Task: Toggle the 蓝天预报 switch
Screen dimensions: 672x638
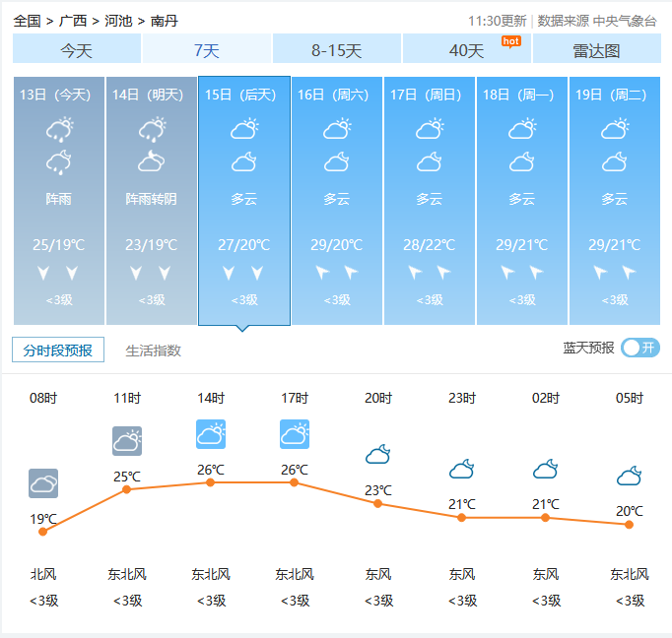Action: [640, 348]
